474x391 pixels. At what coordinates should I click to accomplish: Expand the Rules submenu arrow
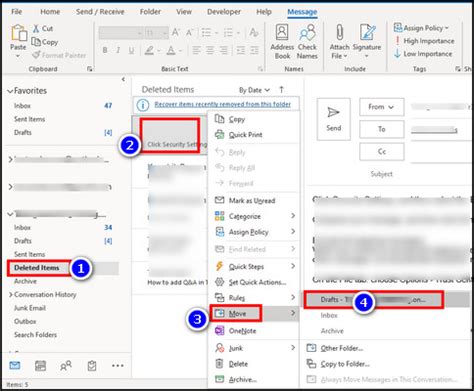[x=293, y=297]
